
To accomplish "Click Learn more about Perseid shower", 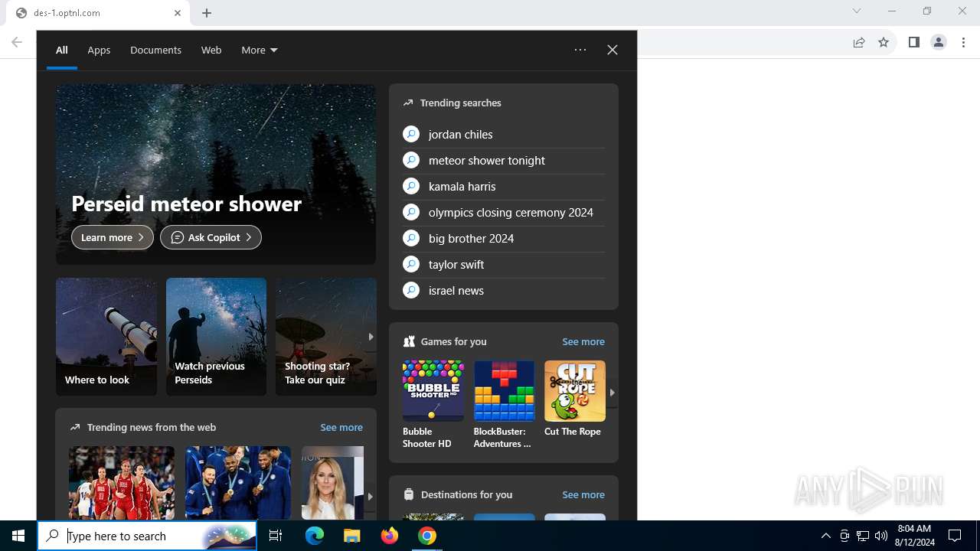I will pyautogui.click(x=113, y=237).
